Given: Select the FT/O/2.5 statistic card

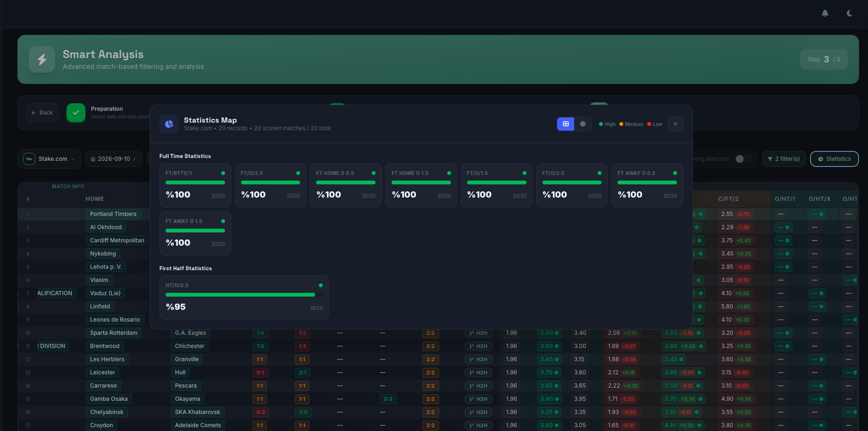Looking at the screenshot, I should tap(572, 185).
